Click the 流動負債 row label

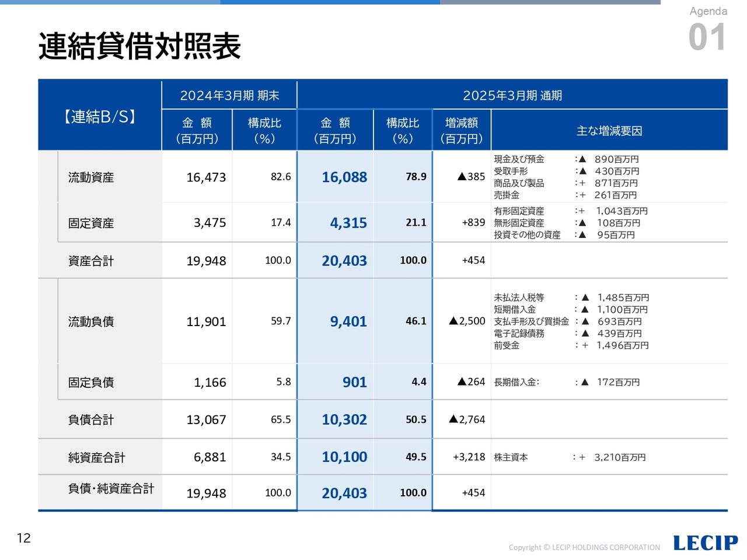pos(91,321)
